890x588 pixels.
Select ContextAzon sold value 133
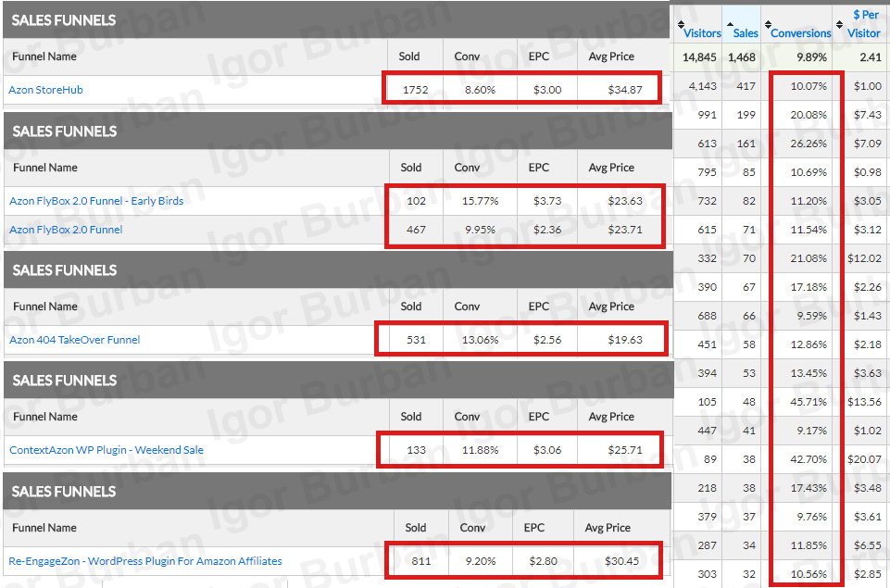click(416, 450)
